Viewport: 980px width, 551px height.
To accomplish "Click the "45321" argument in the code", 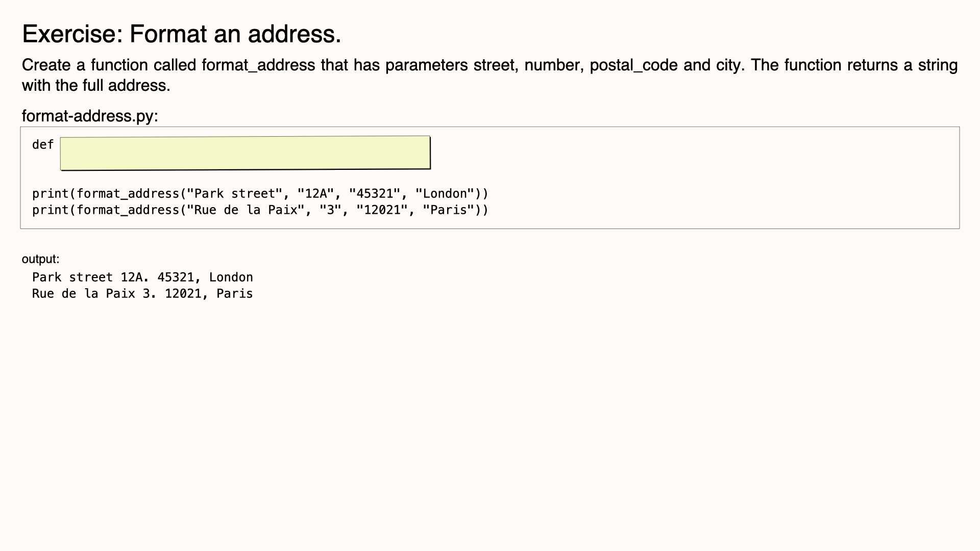I will [375, 194].
